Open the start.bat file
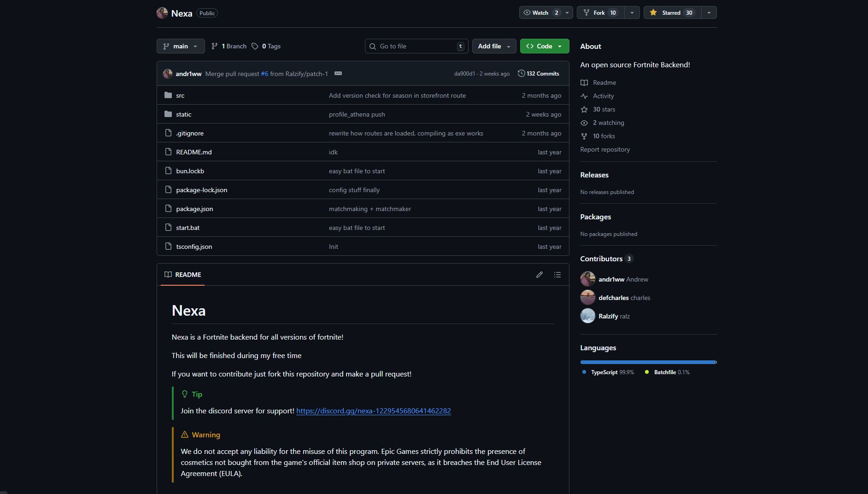The width and height of the screenshot is (868, 494). point(188,228)
